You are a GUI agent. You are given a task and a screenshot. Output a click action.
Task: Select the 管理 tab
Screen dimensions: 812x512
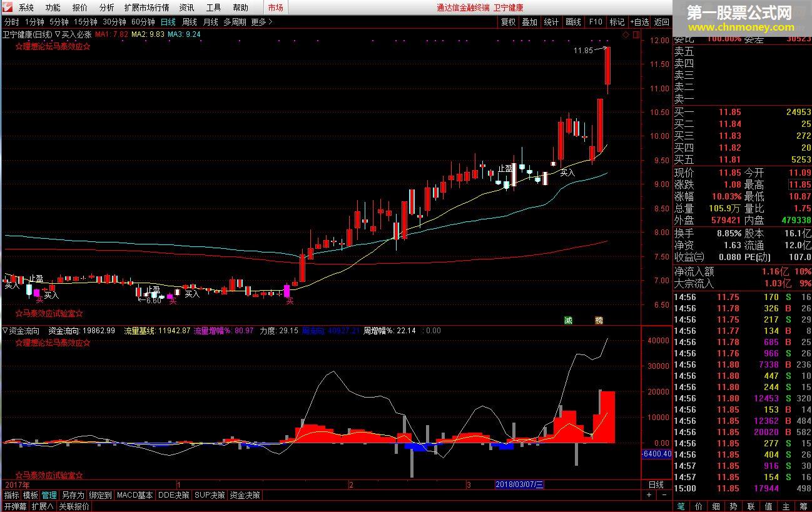tap(49, 495)
